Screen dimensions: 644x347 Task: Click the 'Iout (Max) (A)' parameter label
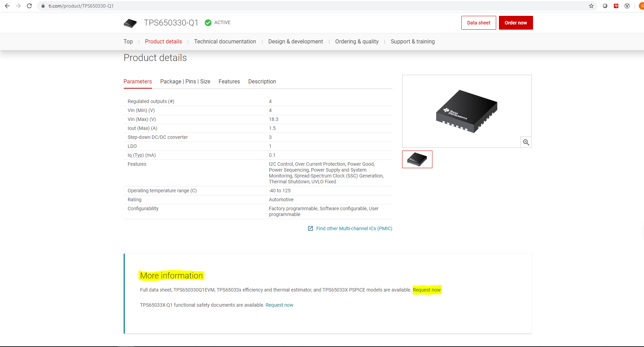point(142,128)
